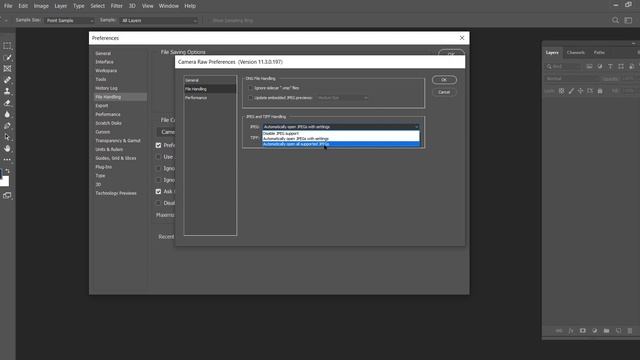Select the Blur tool droplet icon
Image resolution: width=640 pixels, height=360 pixels.
pyautogui.click(x=7, y=114)
